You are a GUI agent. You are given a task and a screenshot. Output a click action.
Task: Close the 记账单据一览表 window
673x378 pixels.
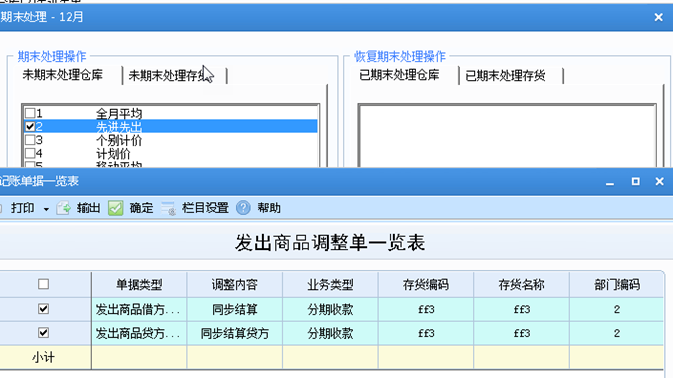[x=660, y=181]
